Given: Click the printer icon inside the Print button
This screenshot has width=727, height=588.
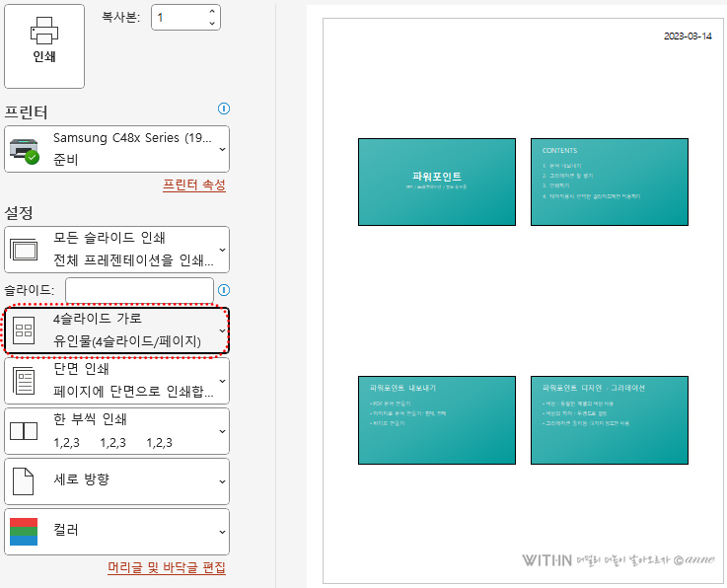Looking at the screenshot, I should point(44,30).
